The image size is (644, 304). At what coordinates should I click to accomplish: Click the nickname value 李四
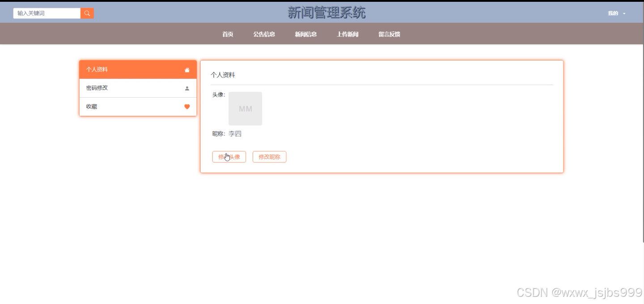[235, 134]
